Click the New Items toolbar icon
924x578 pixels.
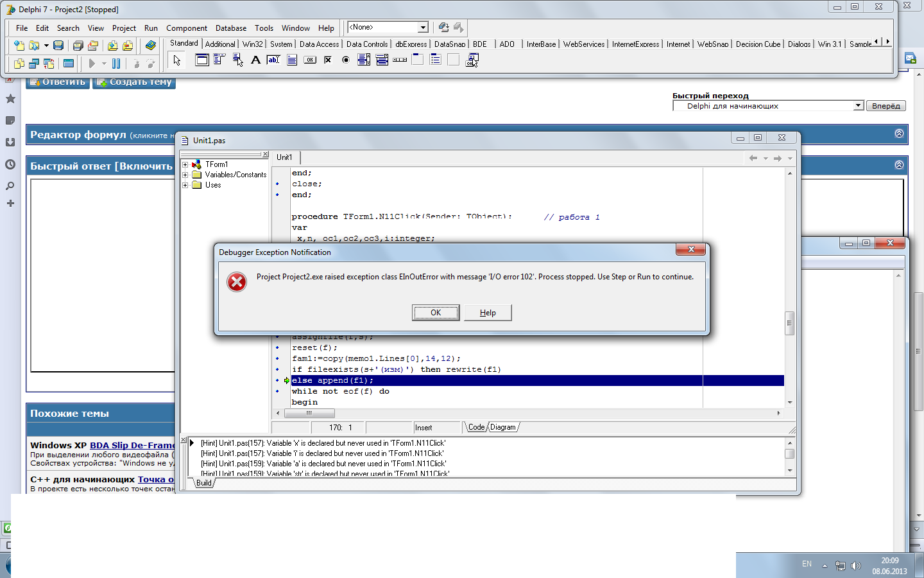click(x=19, y=46)
